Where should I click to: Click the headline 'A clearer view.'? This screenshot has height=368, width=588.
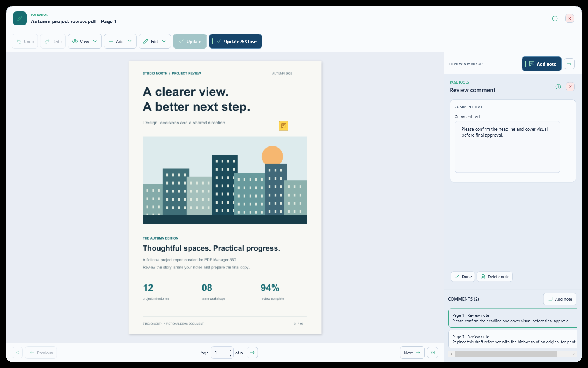click(x=186, y=92)
